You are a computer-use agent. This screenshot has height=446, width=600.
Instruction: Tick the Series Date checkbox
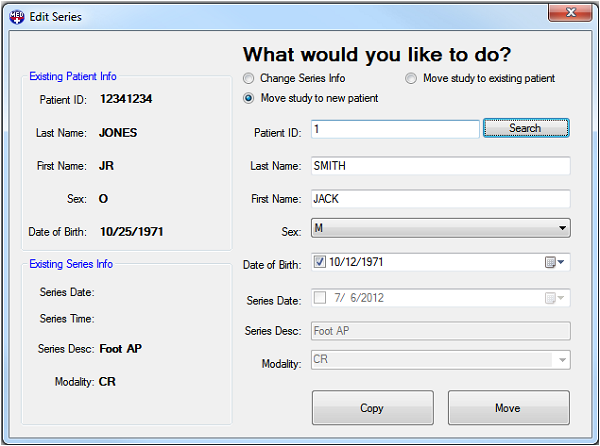[x=320, y=298]
